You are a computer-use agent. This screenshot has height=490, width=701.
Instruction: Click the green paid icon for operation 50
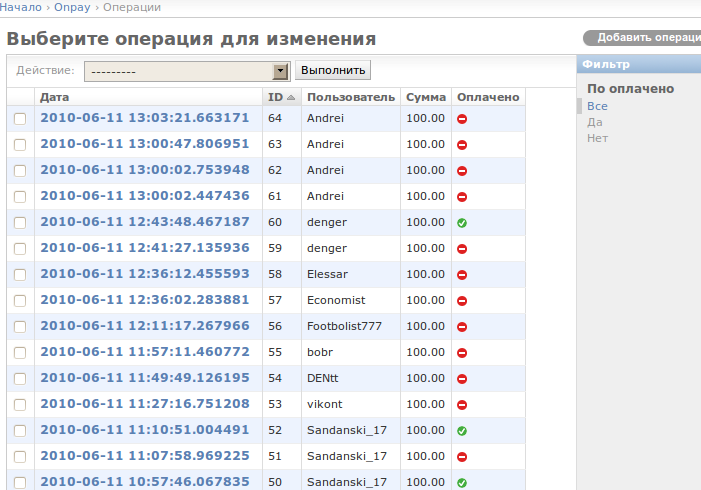[462, 482]
